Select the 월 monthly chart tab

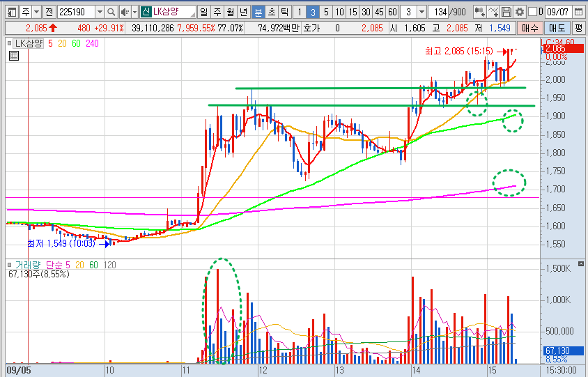pyautogui.click(x=230, y=13)
